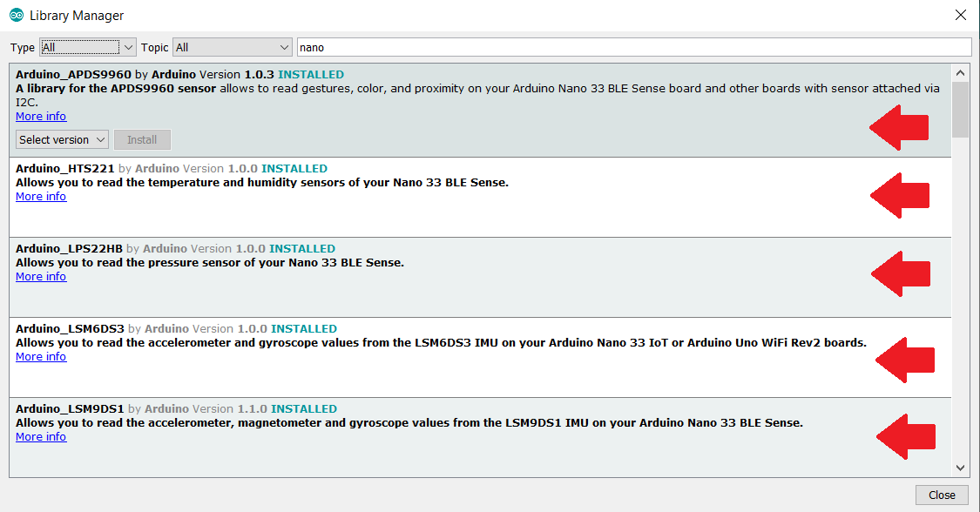Click the Install button for Arduino_APDS9960
This screenshot has width=980, height=512.
coord(142,139)
